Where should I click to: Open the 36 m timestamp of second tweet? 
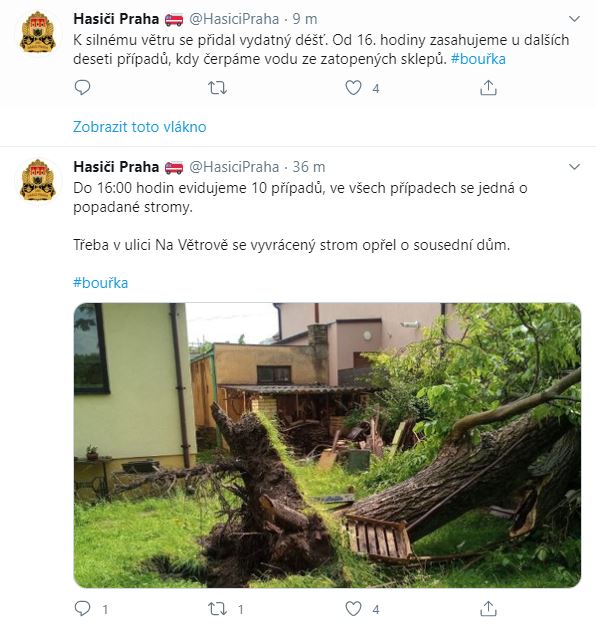tap(309, 167)
